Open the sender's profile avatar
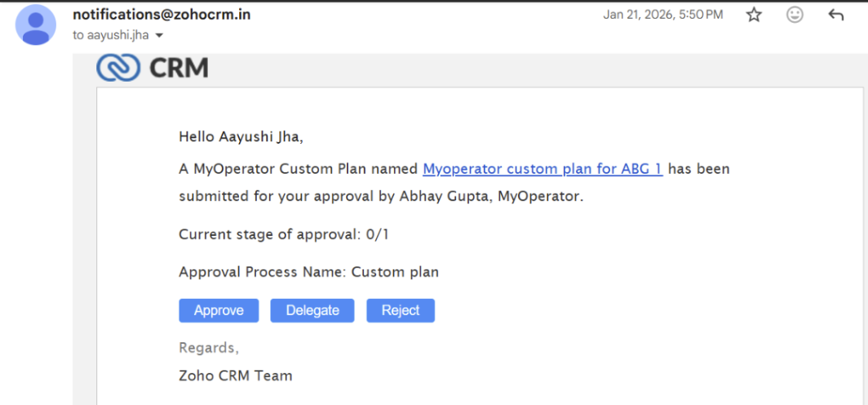 pos(35,24)
